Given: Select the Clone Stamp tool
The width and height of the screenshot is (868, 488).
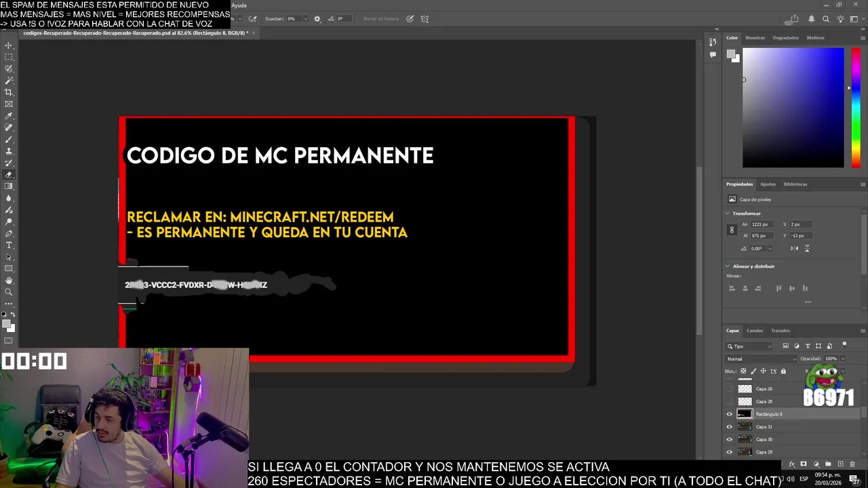Looking at the screenshot, I should pyautogui.click(x=9, y=151).
